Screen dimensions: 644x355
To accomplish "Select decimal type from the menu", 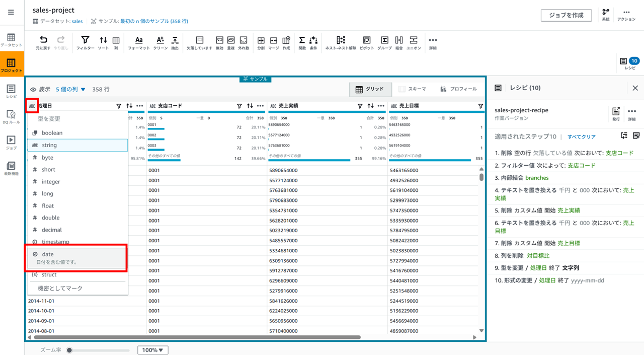I will tap(77, 230).
